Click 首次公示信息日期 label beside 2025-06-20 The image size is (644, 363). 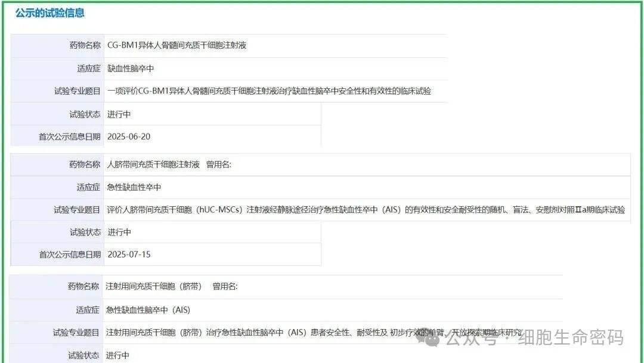coord(69,136)
